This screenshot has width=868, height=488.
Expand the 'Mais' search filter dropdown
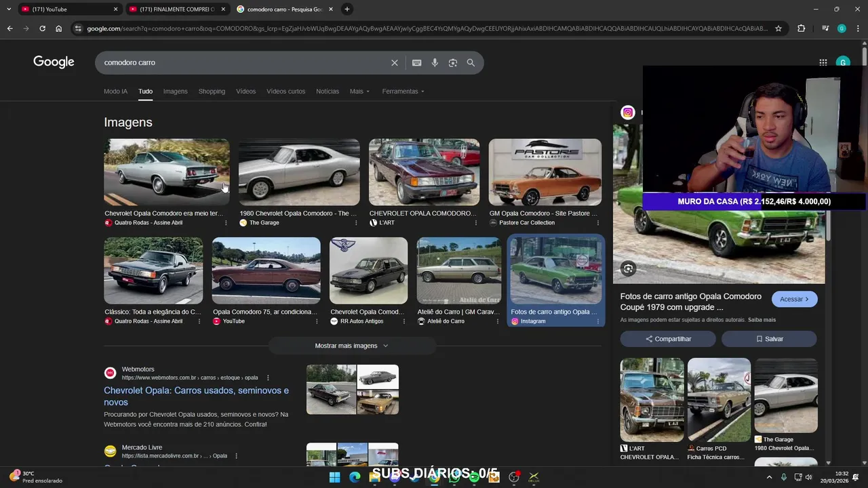[x=360, y=91]
